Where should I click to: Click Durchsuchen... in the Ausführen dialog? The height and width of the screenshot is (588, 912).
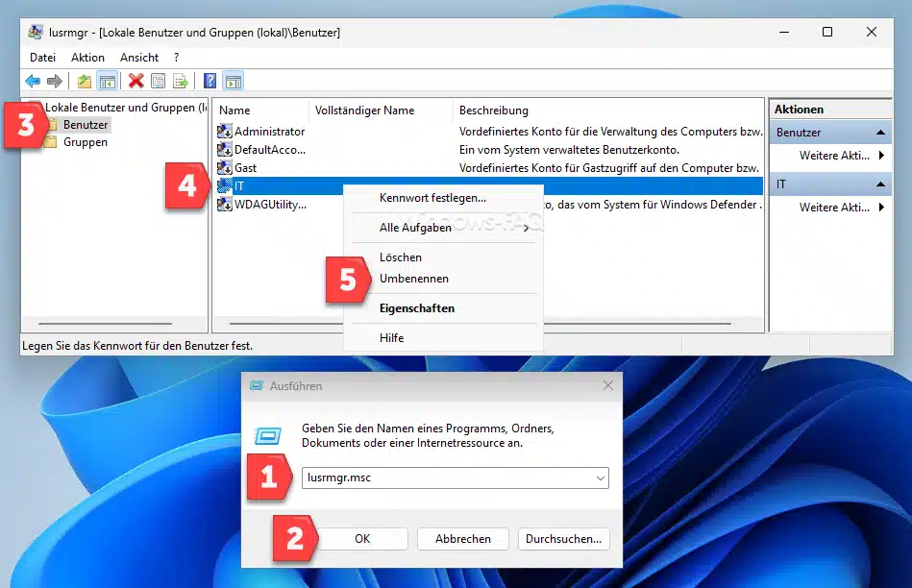pos(563,539)
